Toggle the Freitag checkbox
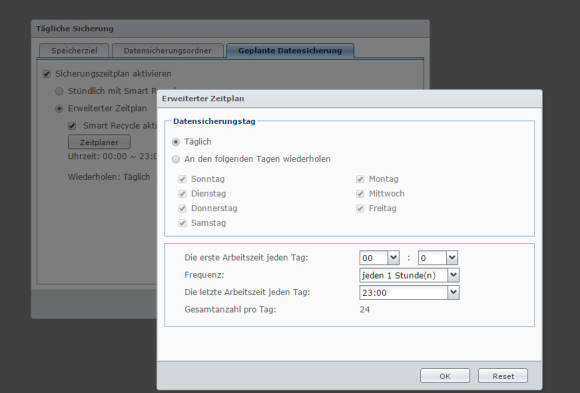This screenshot has width=580, height=393. coord(360,208)
